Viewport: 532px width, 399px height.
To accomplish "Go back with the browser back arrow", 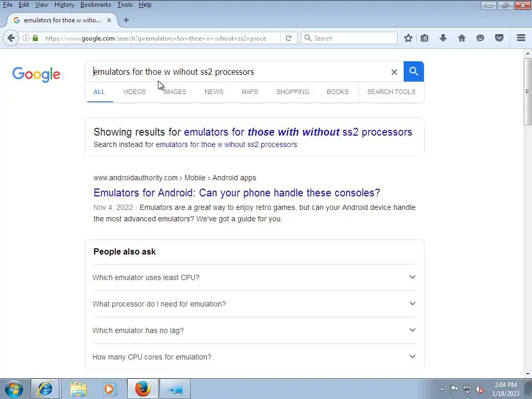I will tap(11, 38).
